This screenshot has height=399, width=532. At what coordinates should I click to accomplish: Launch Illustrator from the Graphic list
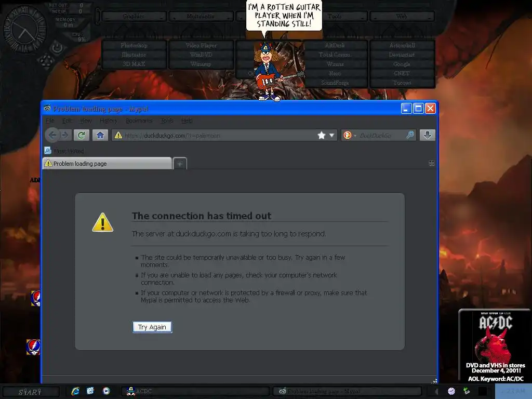pyautogui.click(x=134, y=55)
